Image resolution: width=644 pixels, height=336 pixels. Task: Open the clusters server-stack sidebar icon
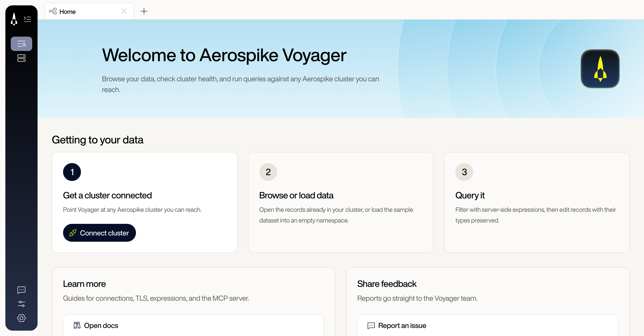[21, 58]
